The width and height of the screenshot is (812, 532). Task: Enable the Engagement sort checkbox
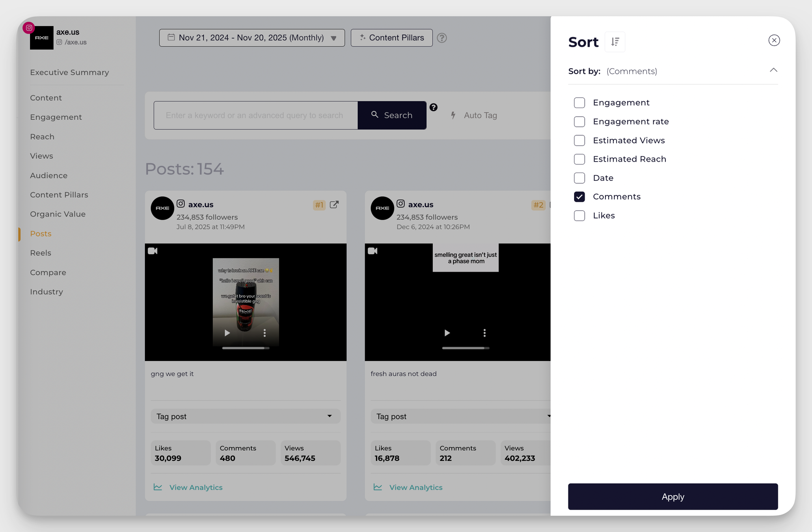[579, 103]
